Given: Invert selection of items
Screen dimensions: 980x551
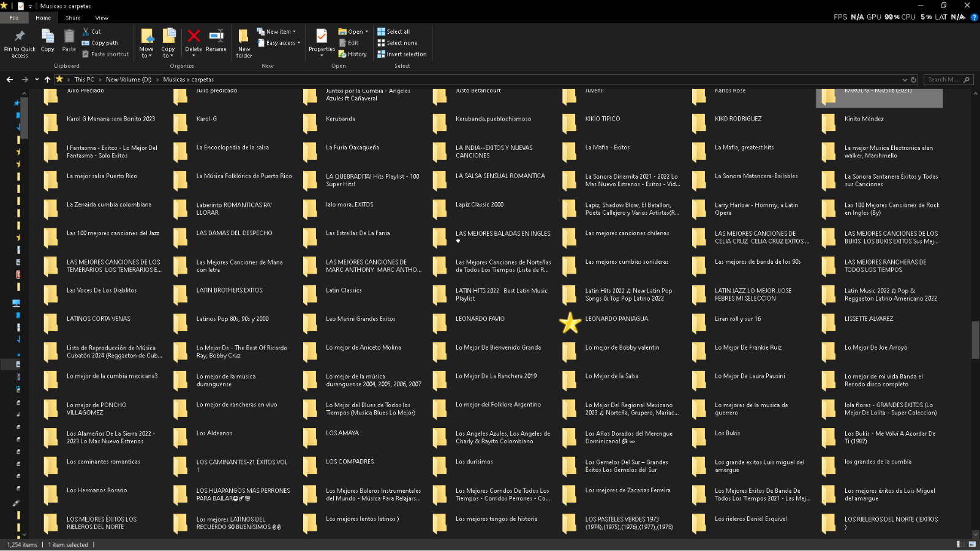Looking at the screenshot, I should 402,54.
